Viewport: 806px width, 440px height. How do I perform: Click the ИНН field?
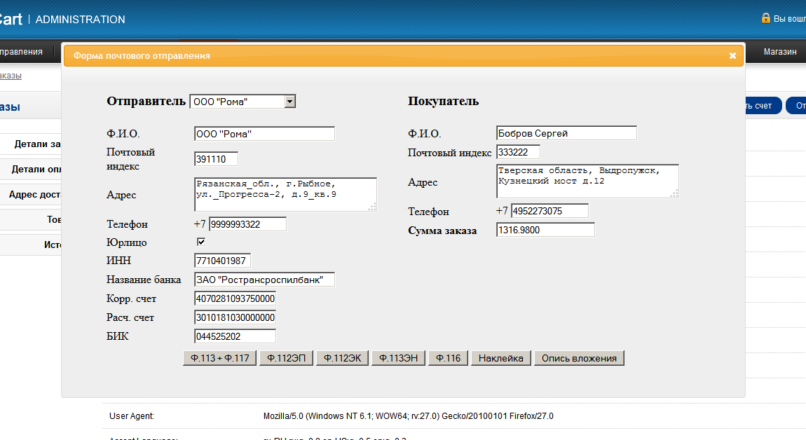point(222,261)
